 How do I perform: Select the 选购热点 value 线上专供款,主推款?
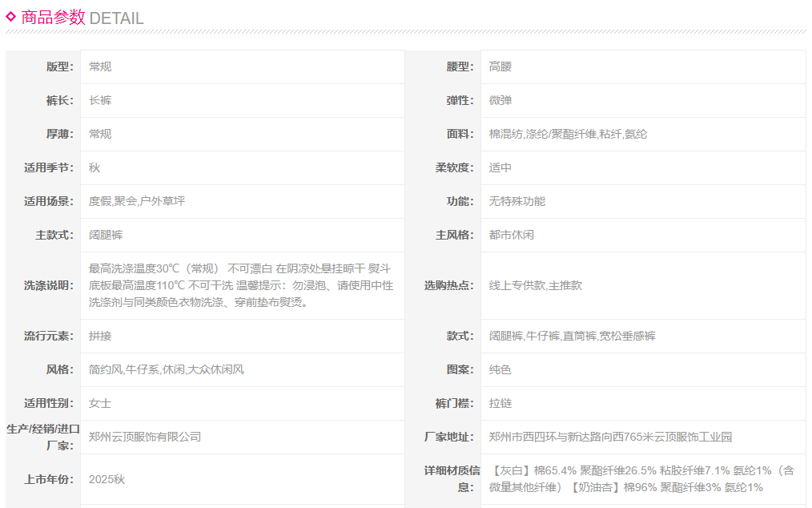(535, 285)
